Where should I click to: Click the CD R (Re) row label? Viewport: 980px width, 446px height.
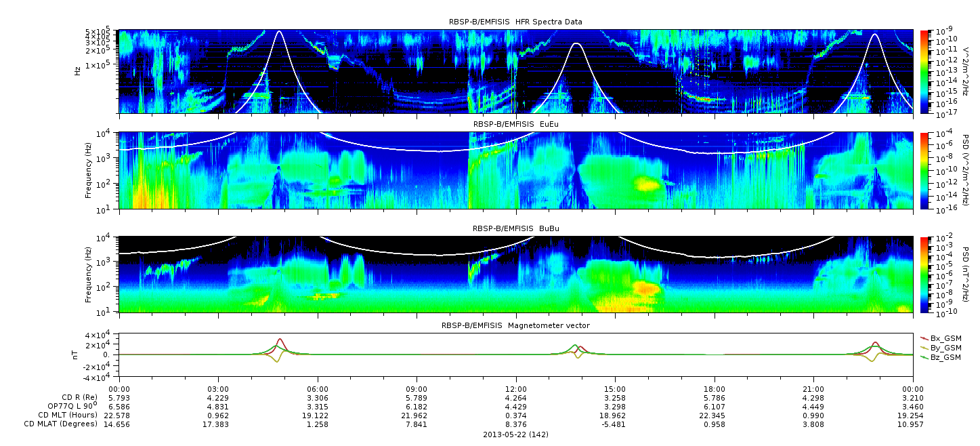tap(74, 397)
